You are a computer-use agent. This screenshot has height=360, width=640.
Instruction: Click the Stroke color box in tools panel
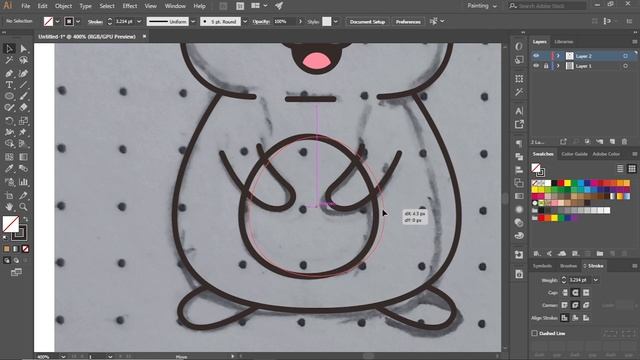click(19, 233)
